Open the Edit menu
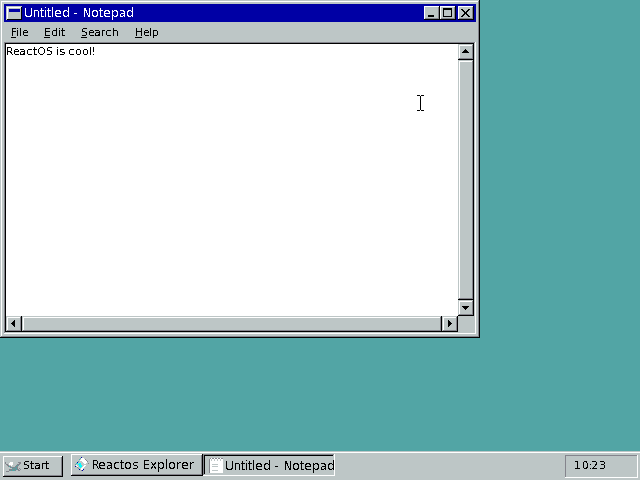The height and width of the screenshot is (480, 640). (x=54, y=32)
